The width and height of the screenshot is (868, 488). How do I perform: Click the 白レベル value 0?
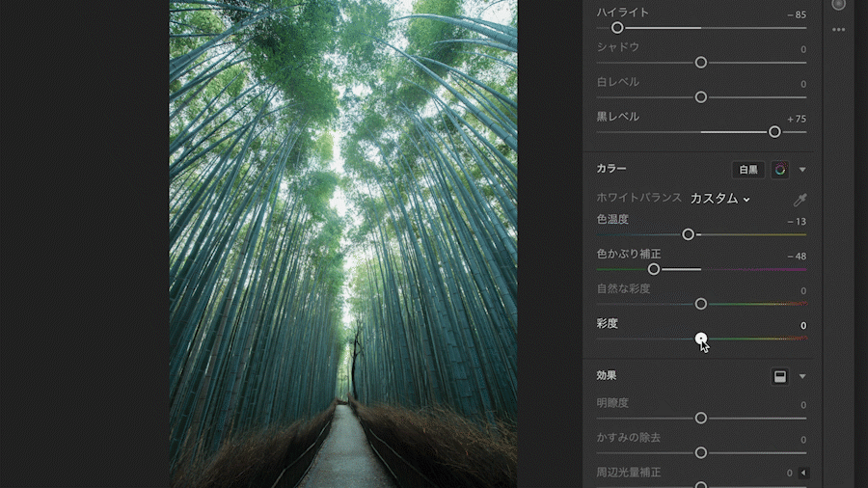(803, 84)
